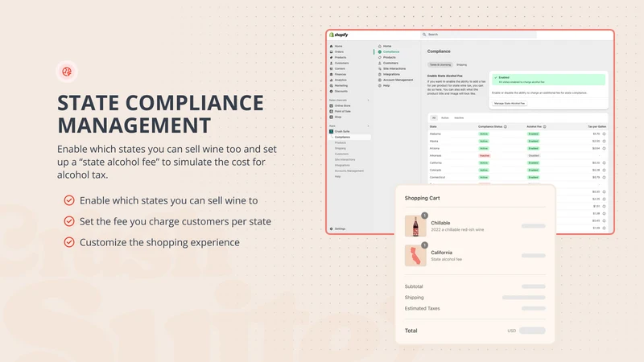
Task: Open Customers in Crush Suite app navigation column
Action: [x=390, y=64]
